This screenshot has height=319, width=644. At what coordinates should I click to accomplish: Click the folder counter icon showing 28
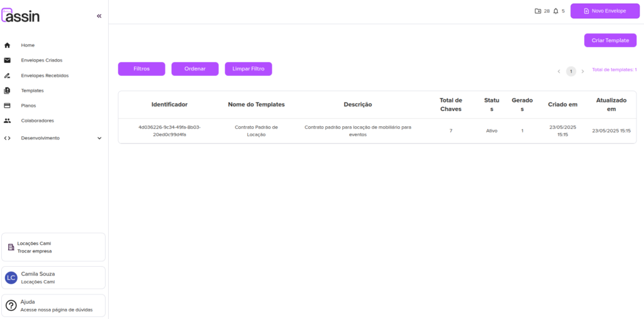click(x=538, y=11)
